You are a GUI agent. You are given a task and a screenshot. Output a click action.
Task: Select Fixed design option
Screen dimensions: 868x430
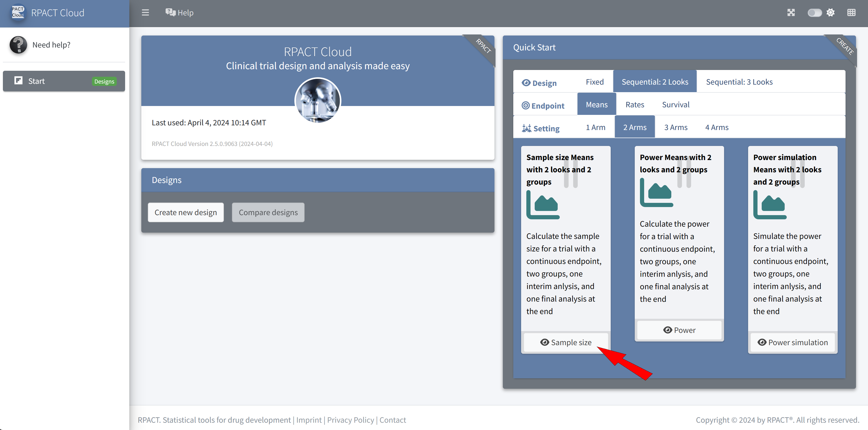(595, 82)
